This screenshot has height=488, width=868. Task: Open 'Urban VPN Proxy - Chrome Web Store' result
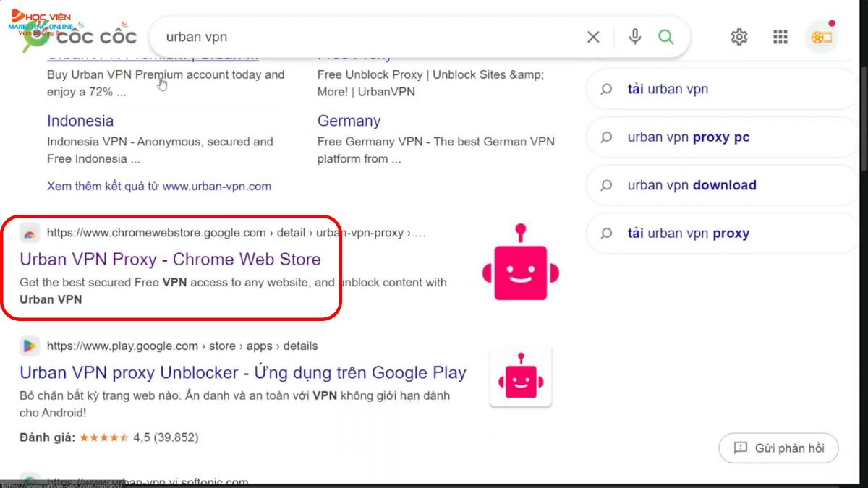pos(170,259)
